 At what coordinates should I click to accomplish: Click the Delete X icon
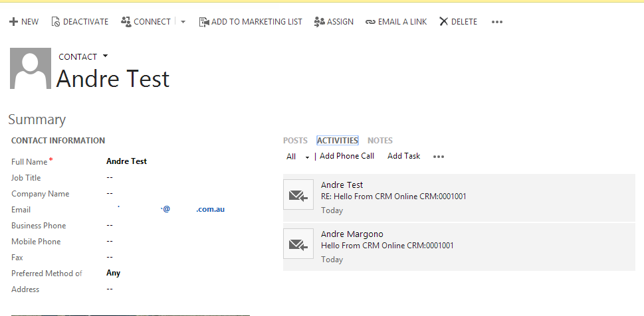pos(443,22)
